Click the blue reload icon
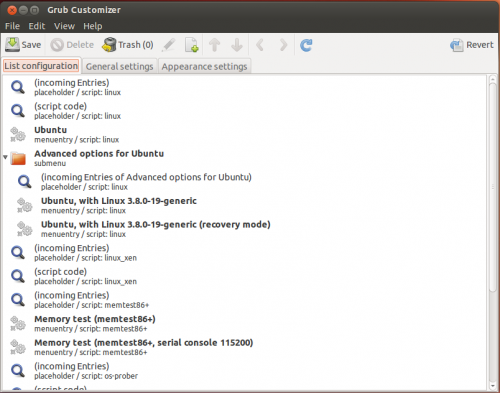The image size is (500, 393). (306, 45)
